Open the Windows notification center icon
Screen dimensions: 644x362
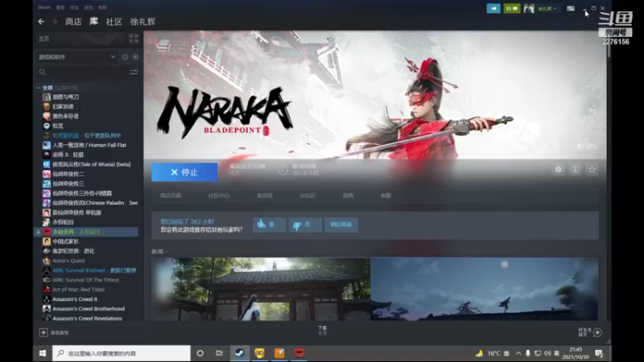(599, 353)
